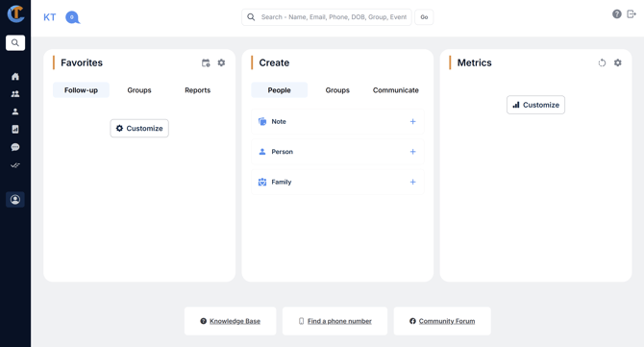Open the Knowledge Base link
Screen dimensions: 644x347
pyautogui.click(x=235, y=321)
